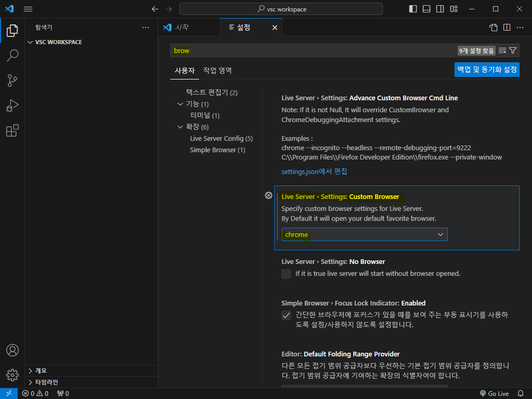Toggle primary side bar layout icon

point(413,9)
